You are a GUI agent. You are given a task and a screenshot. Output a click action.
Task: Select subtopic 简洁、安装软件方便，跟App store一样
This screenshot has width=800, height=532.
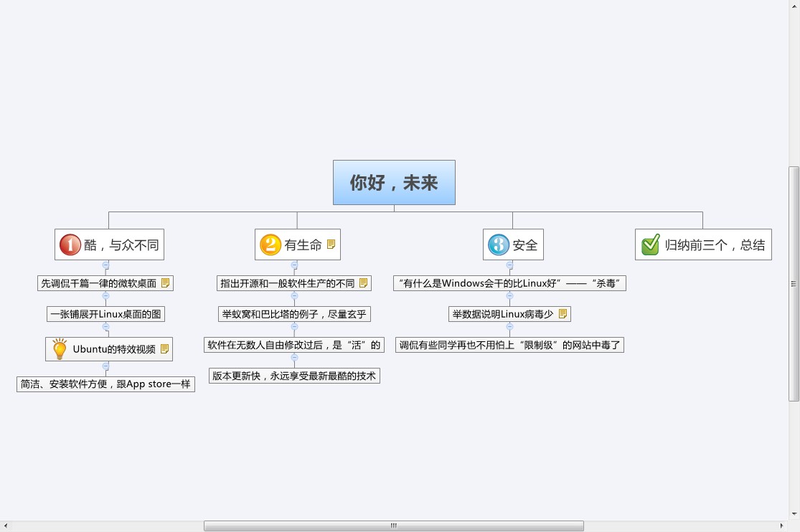click(105, 384)
